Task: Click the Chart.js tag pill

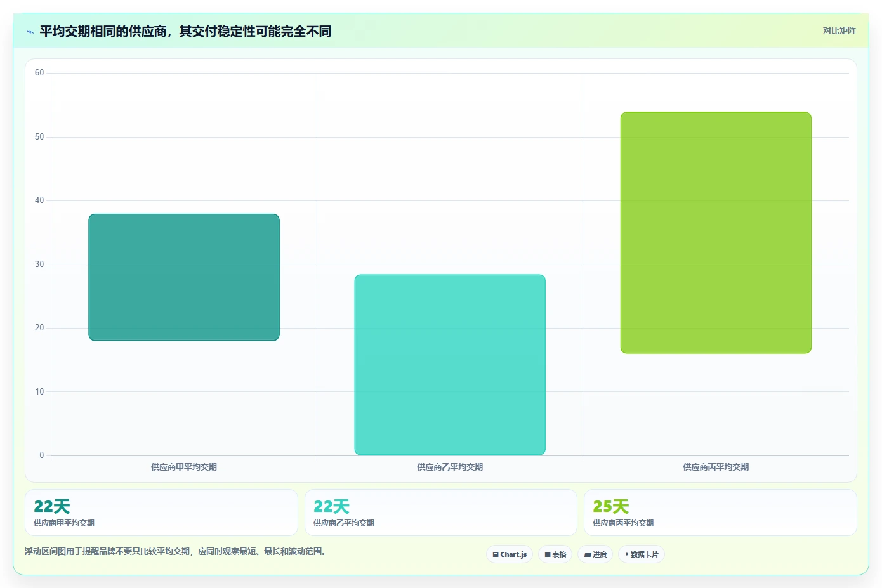Action: point(510,554)
